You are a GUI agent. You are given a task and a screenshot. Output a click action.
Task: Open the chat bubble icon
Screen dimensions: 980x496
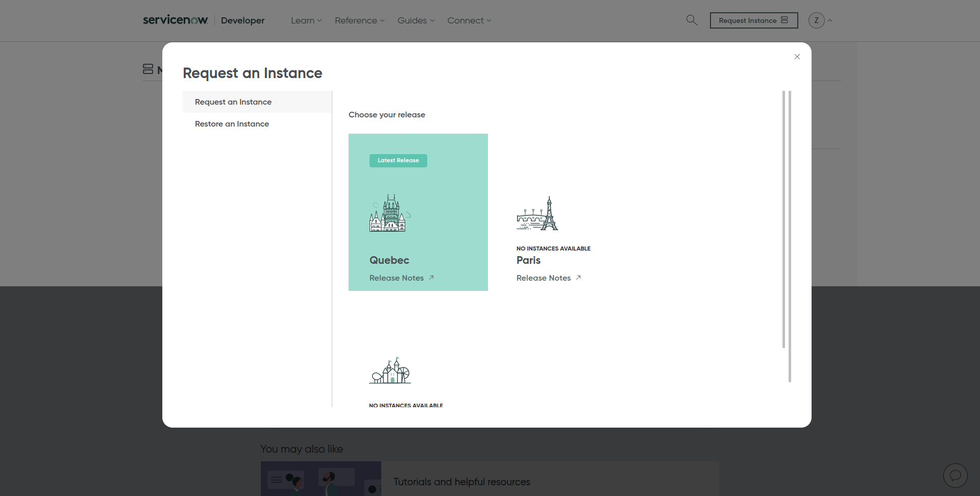(955, 476)
